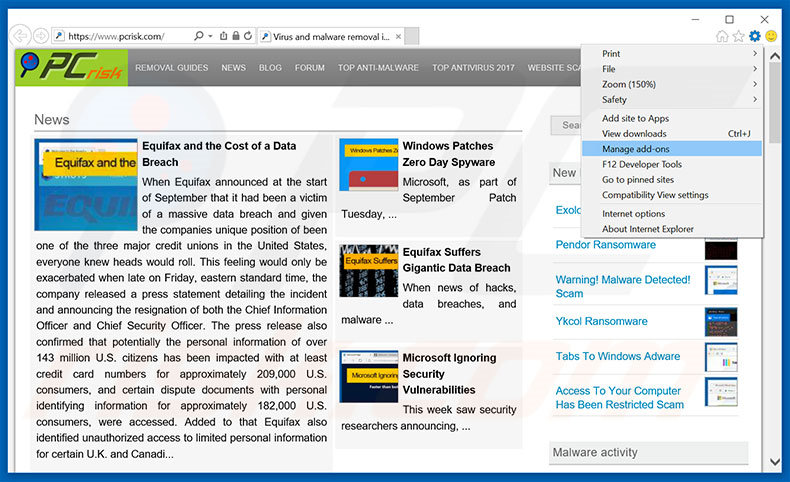Click the search magnifier in address bar

(x=199, y=36)
